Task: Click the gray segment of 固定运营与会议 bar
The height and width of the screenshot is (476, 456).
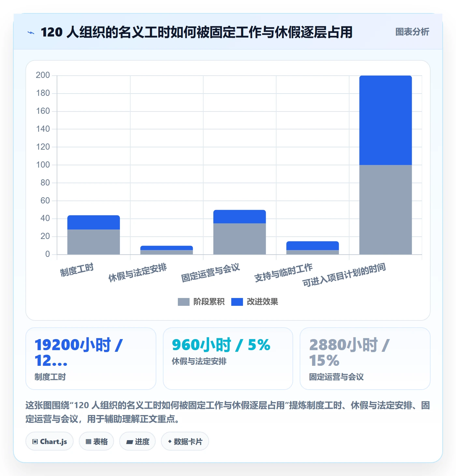Action: [239, 239]
